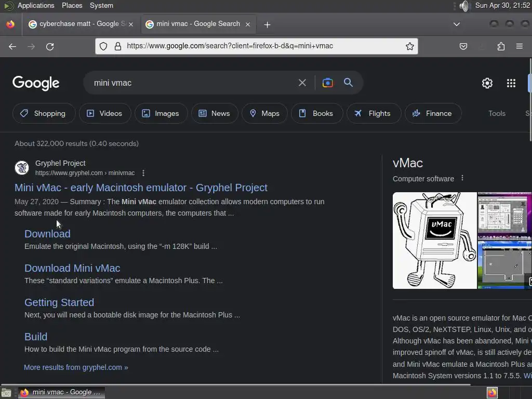Filter results by Books

(316, 113)
